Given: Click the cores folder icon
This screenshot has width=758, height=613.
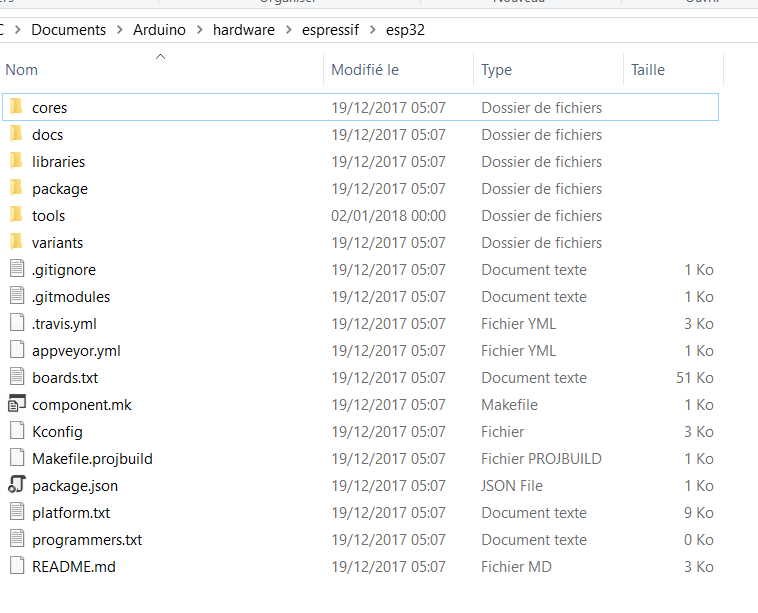Looking at the screenshot, I should point(15,107).
